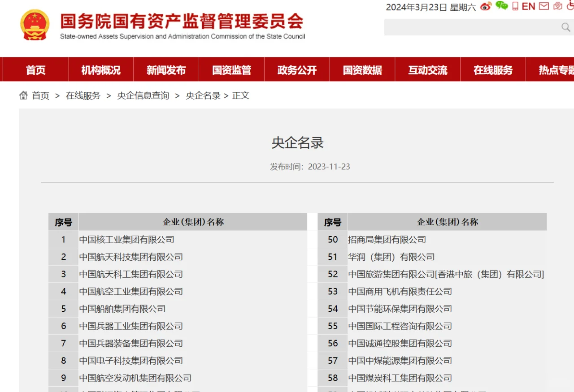Open the 机构概况 navigation menu
Screen dimensions: 574x392
pyautogui.click(x=101, y=70)
